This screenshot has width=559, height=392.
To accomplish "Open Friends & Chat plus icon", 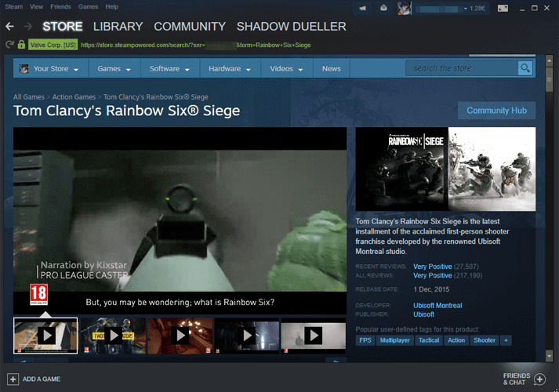I will pos(539,379).
